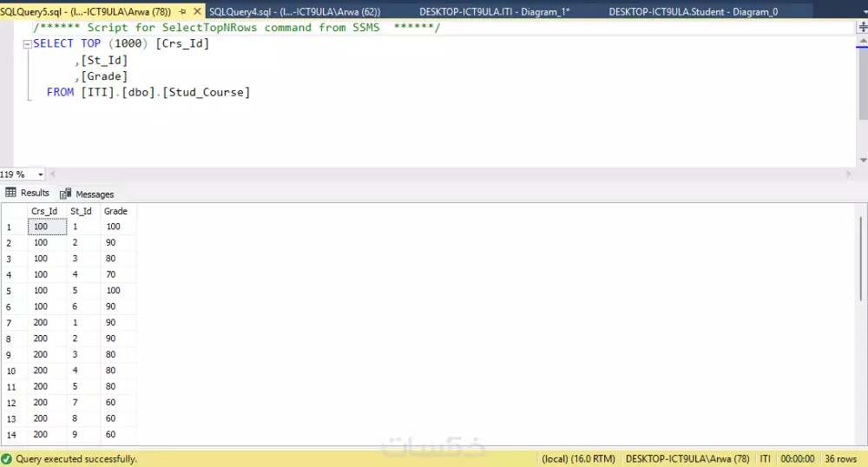
Task: Click the FROM keyword in the query
Action: [x=61, y=92]
